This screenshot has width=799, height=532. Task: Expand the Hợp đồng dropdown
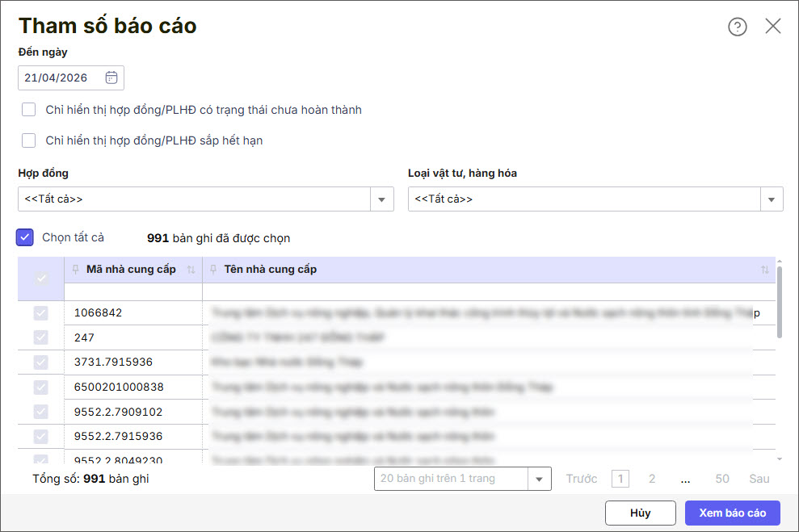tap(381, 199)
